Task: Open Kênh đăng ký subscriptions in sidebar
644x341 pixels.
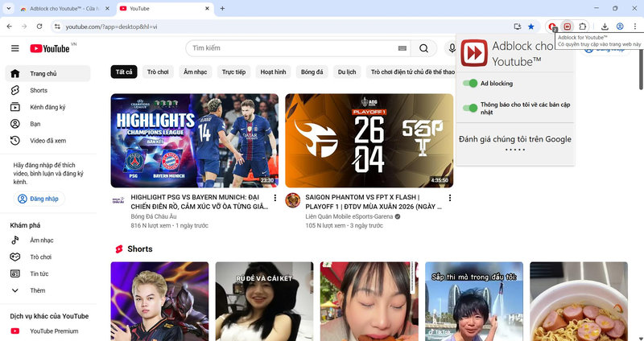Action: (47, 107)
